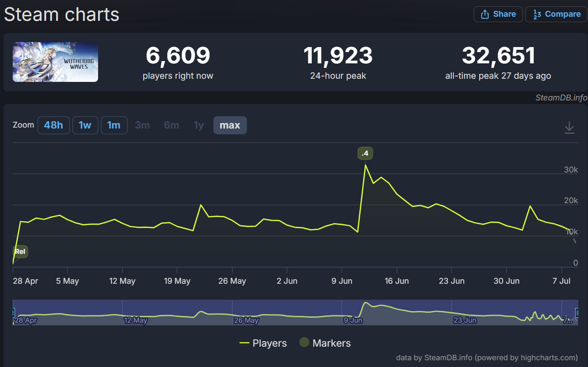The height and width of the screenshot is (367, 588).
Task: Click the 23 Jun main axis label
Action: (x=452, y=281)
